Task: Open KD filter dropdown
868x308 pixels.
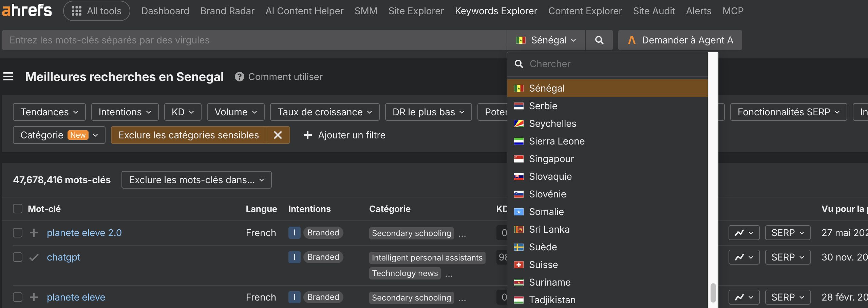Action: pyautogui.click(x=183, y=112)
